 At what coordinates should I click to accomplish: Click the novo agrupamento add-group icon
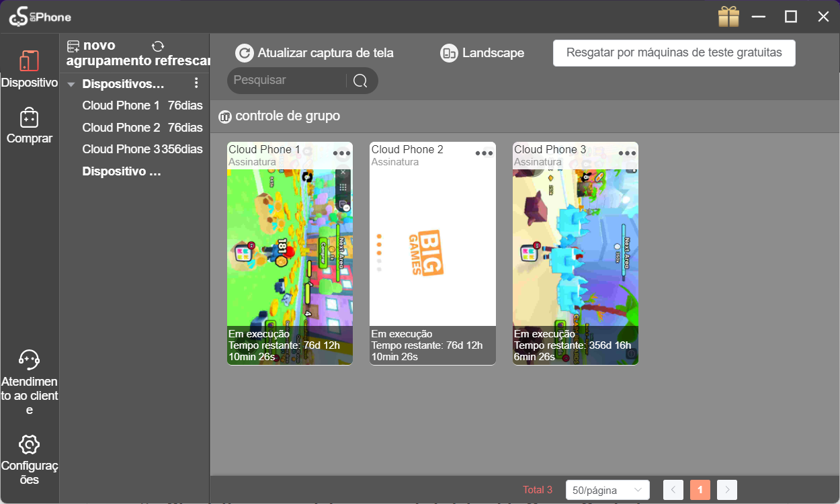point(73,46)
